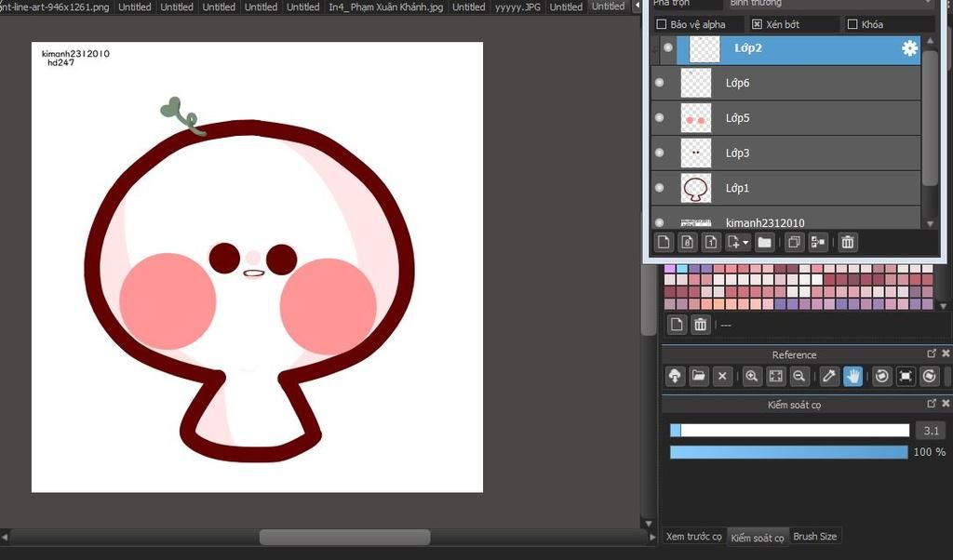Duplicate the current layer
Viewport: 953px width, 560px height.
coord(794,243)
